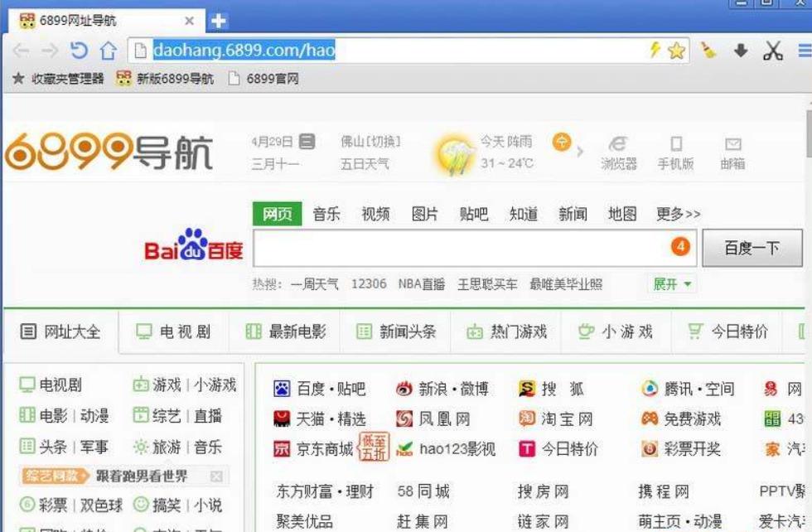
Task: Select the 地图 search tab
Action: click(622, 214)
